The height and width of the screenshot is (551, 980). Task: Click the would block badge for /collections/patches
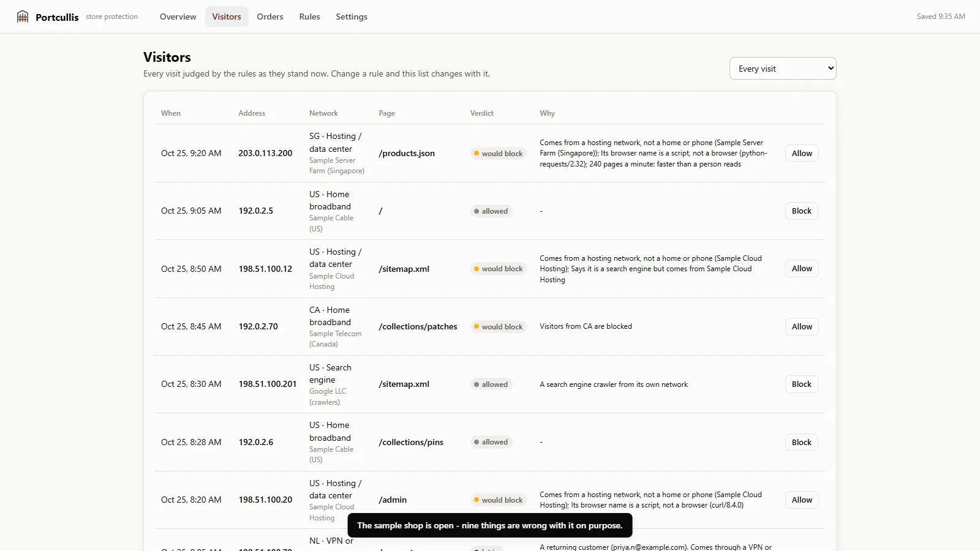tap(499, 327)
